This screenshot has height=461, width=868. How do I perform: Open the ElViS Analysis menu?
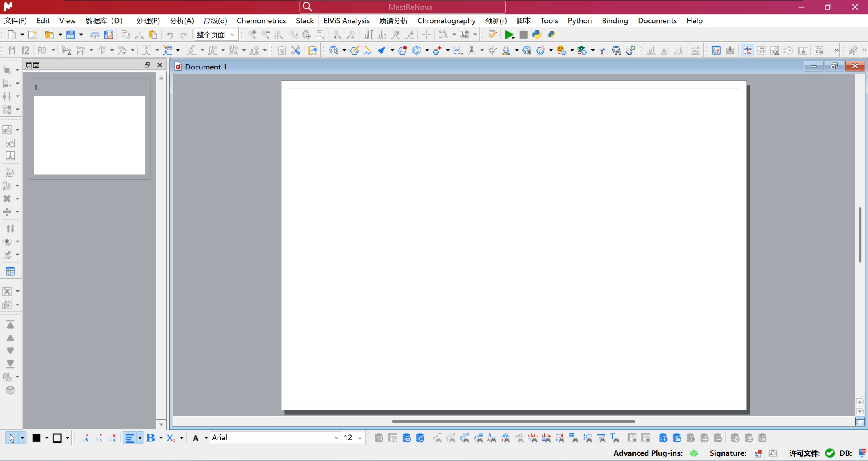(346, 21)
